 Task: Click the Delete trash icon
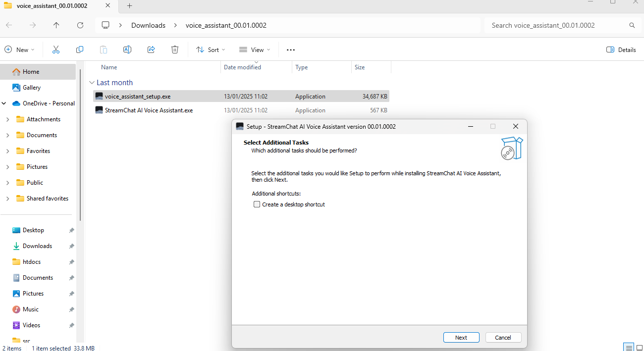tap(175, 50)
